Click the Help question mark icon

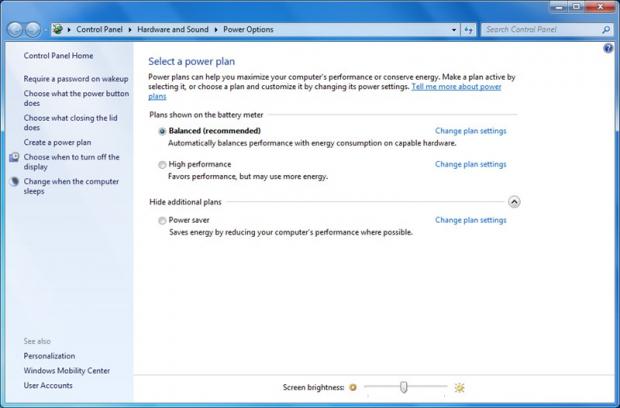point(608,48)
